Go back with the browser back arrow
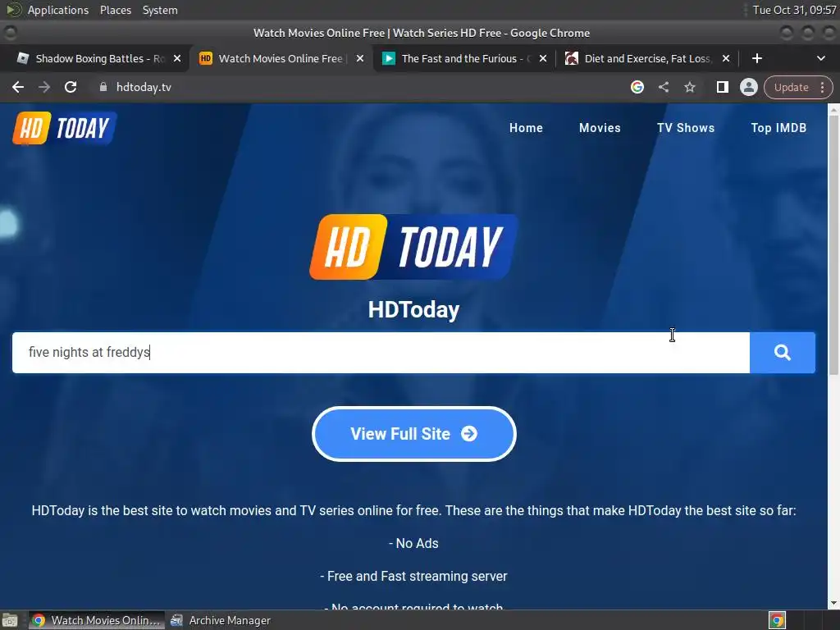The height and width of the screenshot is (630, 840). [18, 87]
